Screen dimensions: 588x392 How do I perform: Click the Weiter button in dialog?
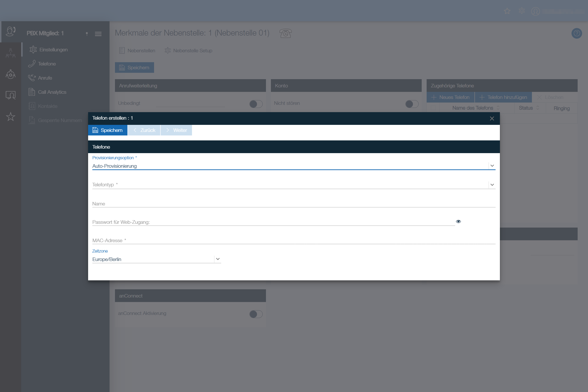click(176, 130)
